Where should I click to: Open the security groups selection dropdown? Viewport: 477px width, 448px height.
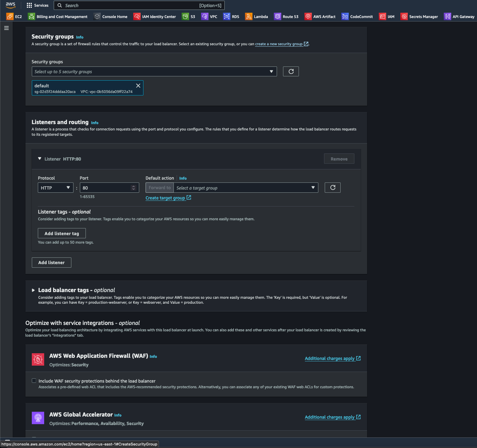pos(154,71)
